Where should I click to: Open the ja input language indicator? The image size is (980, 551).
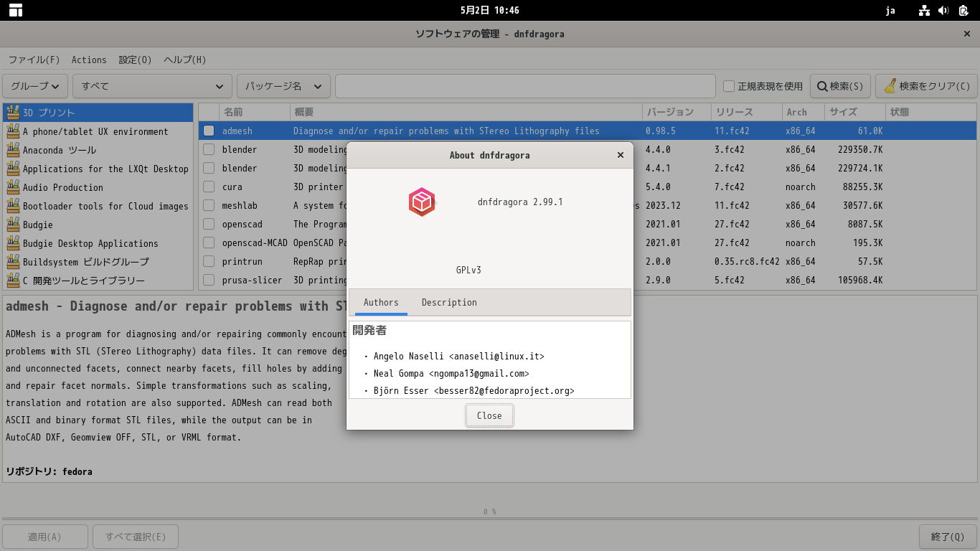890,10
